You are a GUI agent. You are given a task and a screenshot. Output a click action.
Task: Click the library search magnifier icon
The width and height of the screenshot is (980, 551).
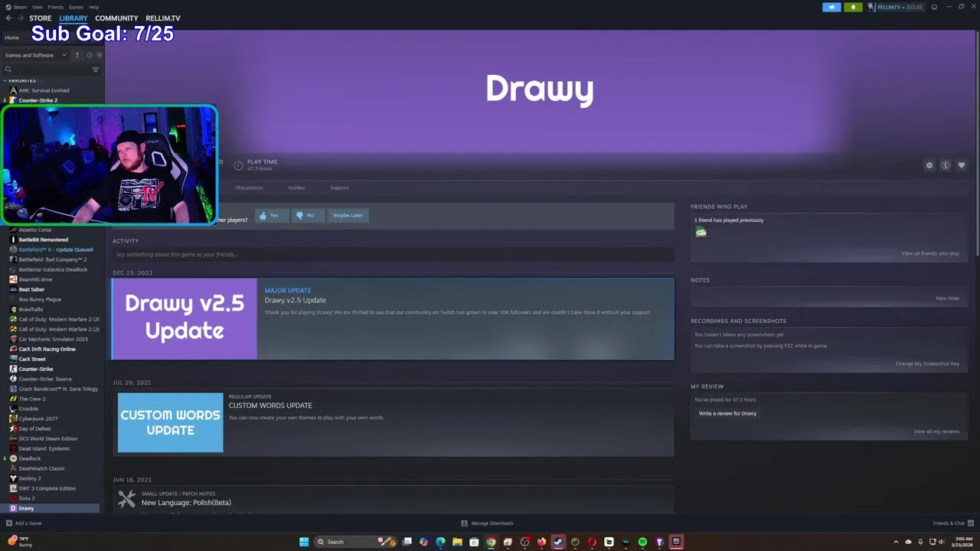coord(8,70)
